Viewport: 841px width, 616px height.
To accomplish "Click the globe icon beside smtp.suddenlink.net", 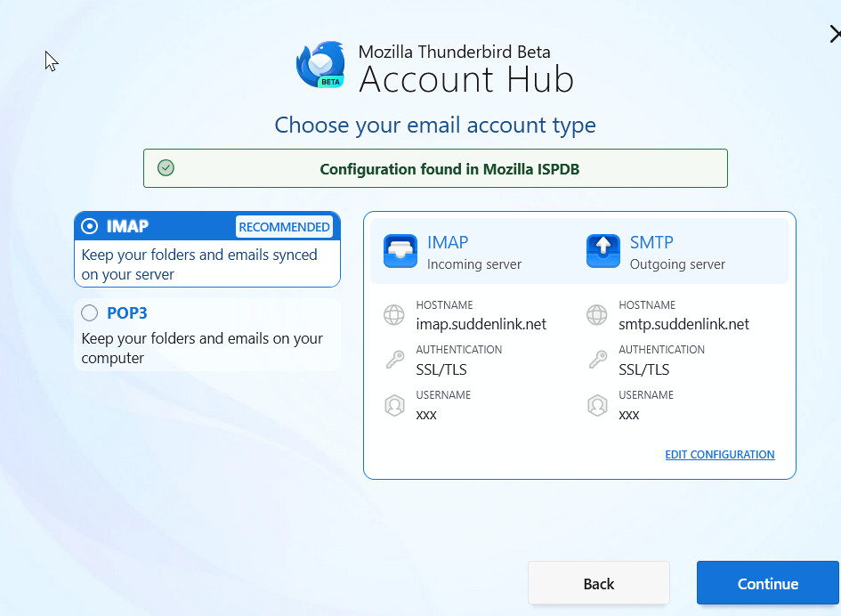I will coord(597,315).
